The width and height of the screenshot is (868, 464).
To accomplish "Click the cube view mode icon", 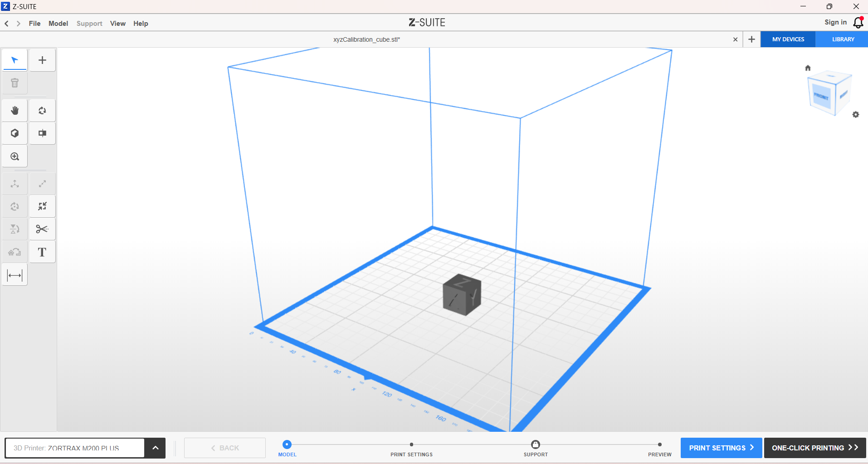I will 15,133.
